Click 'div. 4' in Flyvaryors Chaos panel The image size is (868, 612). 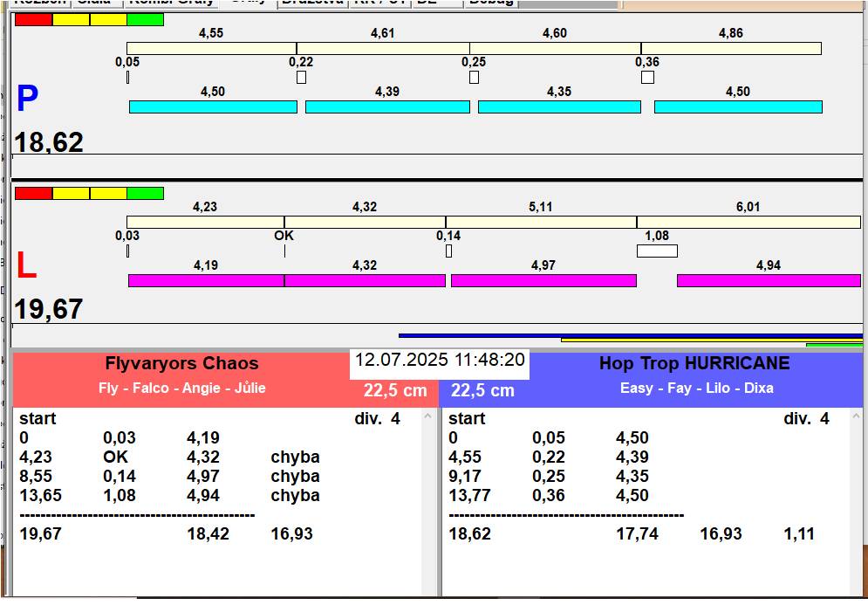point(378,419)
